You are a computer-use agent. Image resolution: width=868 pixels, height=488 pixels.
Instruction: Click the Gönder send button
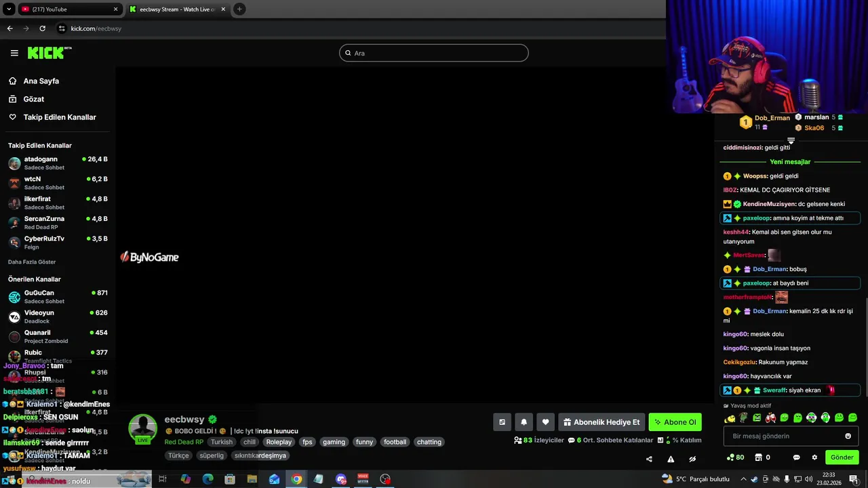tap(842, 457)
